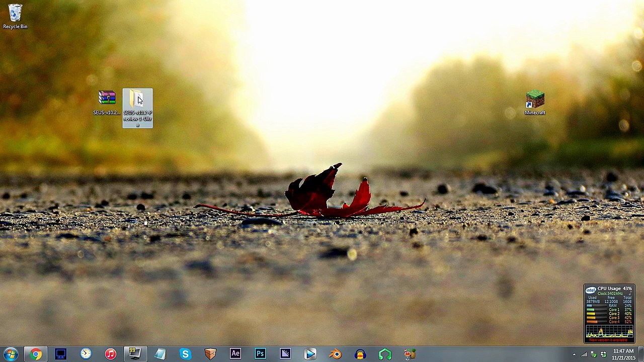Click the '3879MB' used memory value
The height and width of the screenshot is (362, 644).
(x=593, y=302)
